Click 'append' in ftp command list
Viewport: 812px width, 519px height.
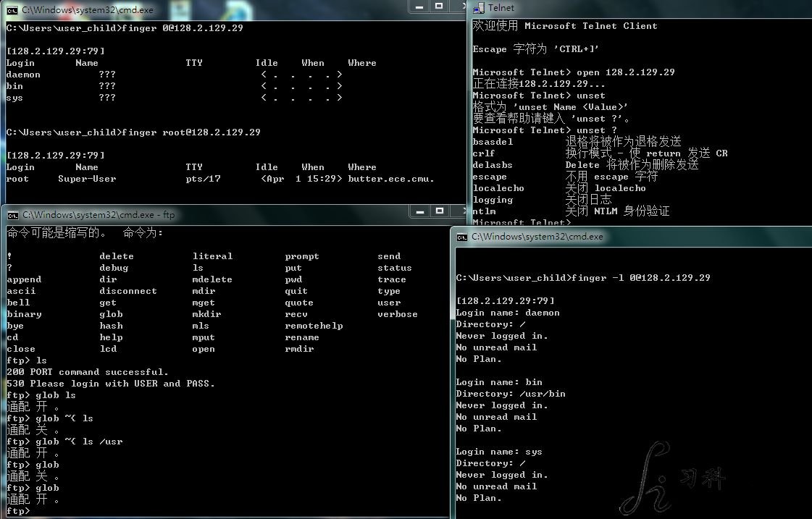(x=24, y=279)
